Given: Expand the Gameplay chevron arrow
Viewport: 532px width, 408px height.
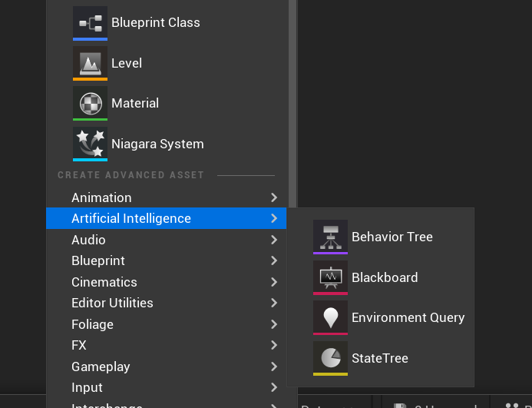Looking at the screenshot, I should pyautogui.click(x=274, y=367).
